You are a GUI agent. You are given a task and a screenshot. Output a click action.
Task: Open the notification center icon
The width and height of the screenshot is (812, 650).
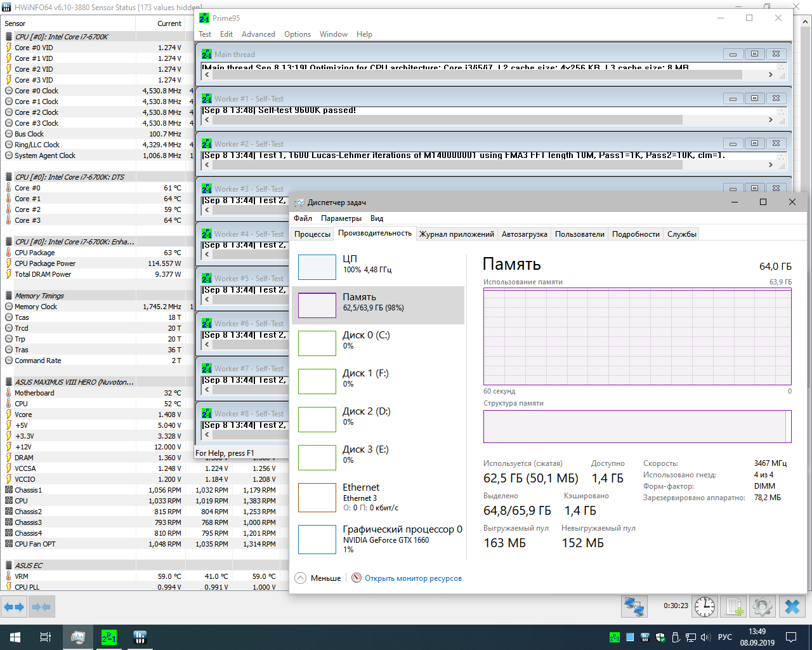[791, 637]
